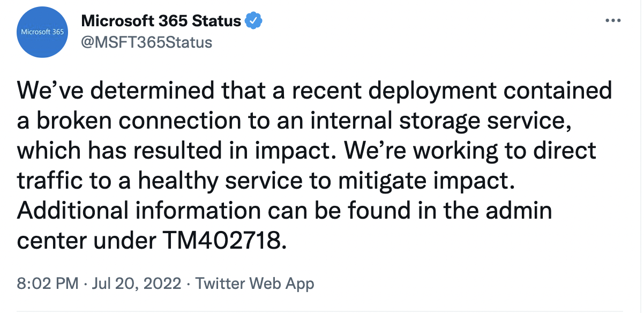Click the @MSFT365Status handle
This screenshot has width=644, height=313.
click(x=147, y=42)
